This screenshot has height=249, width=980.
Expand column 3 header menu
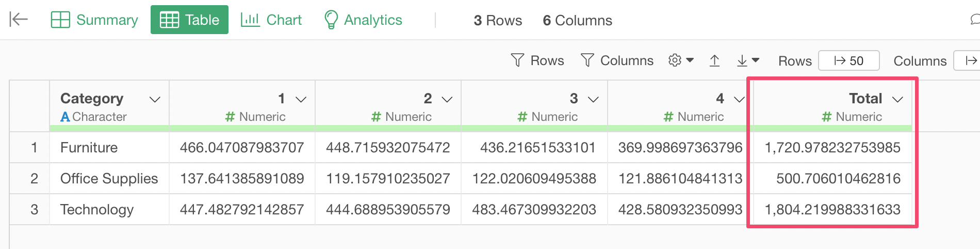(x=593, y=99)
